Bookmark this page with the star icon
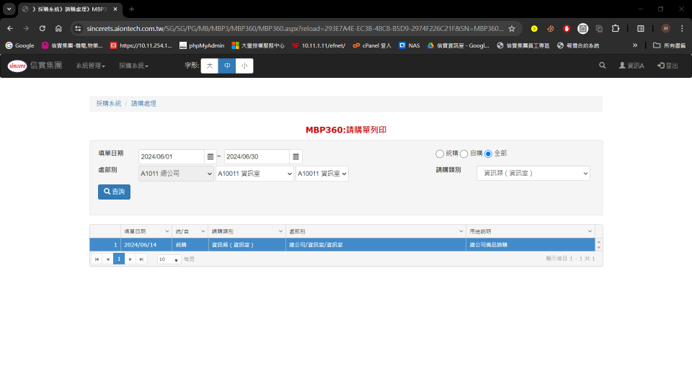The height and width of the screenshot is (371, 692). coord(511,29)
